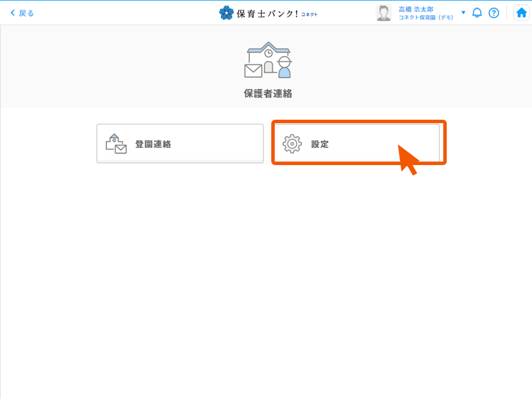The image size is (532, 399).
Task: Click the envelope in the header illustration
Action: 253,71
